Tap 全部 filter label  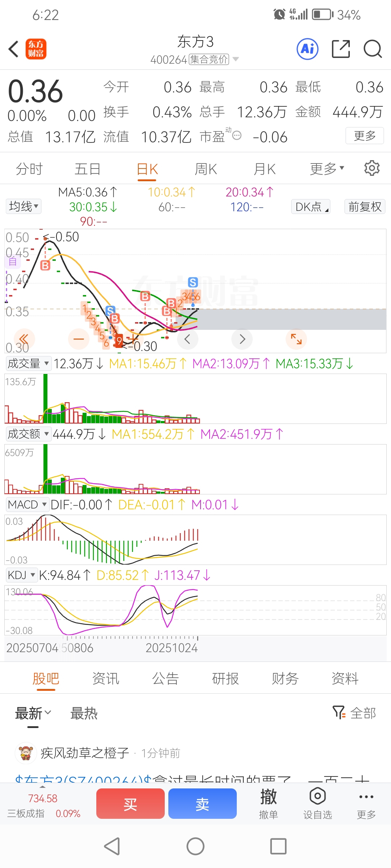click(x=363, y=713)
